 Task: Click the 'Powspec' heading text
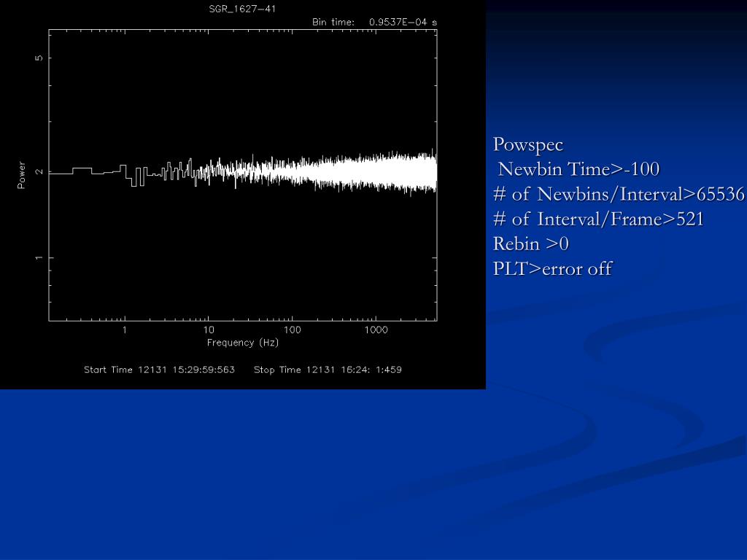[528, 145]
